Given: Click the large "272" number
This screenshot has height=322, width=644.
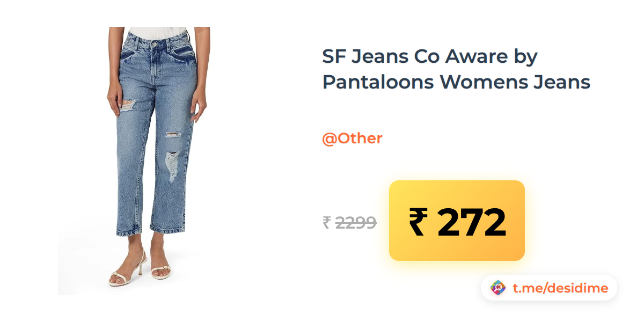Looking at the screenshot, I should pyautogui.click(x=472, y=223).
